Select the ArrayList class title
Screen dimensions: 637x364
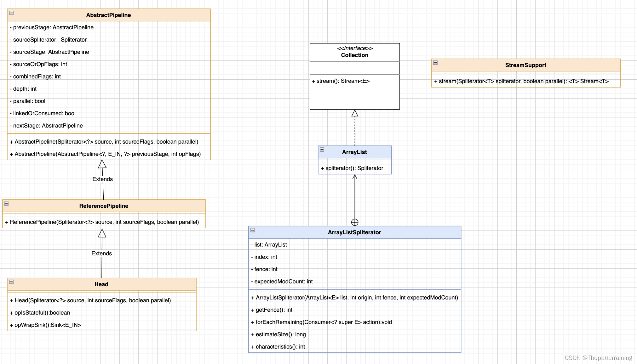pyautogui.click(x=354, y=152)
